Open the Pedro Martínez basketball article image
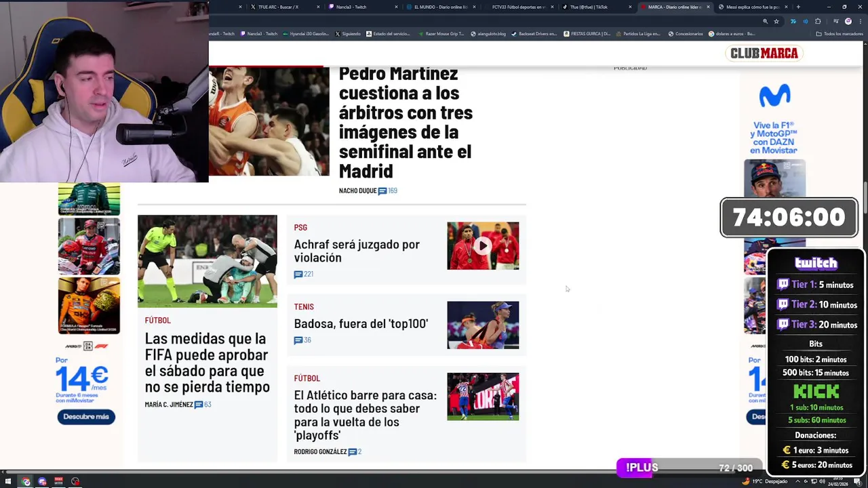 pyautogui.click(x=269, y=121)
